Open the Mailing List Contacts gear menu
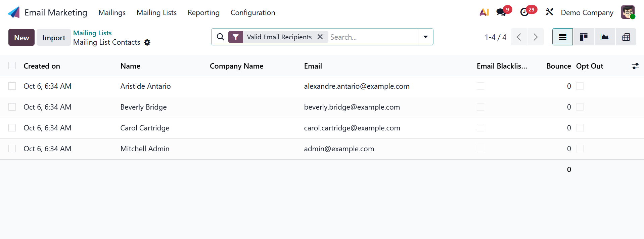This screenshot has height=239, width=644. pyautogui.click(x=147, y=43)
